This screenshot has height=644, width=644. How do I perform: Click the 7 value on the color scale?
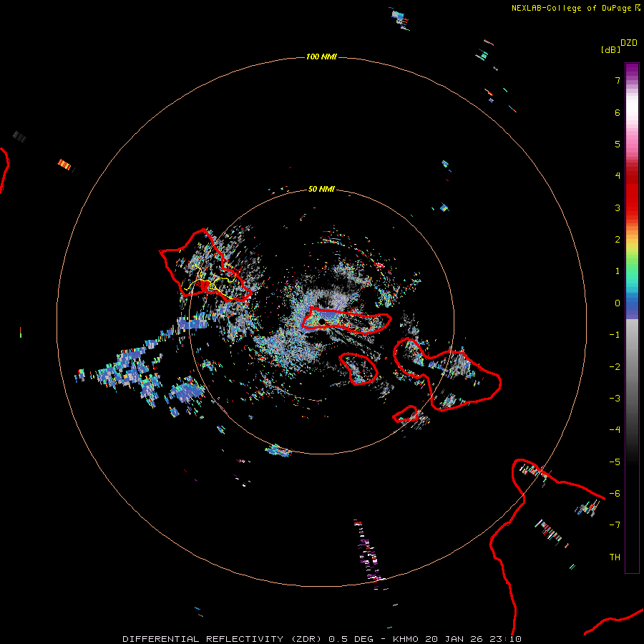[618, 80]
